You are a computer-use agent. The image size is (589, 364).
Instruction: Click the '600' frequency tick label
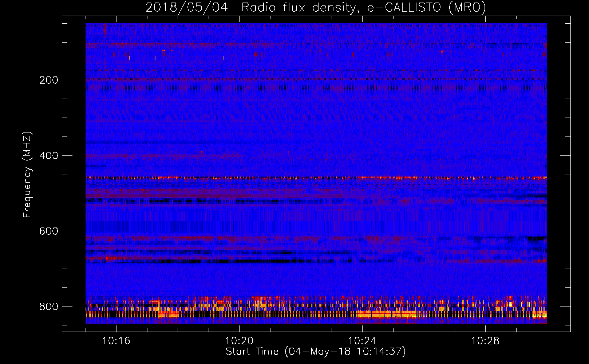coord(49,232)
